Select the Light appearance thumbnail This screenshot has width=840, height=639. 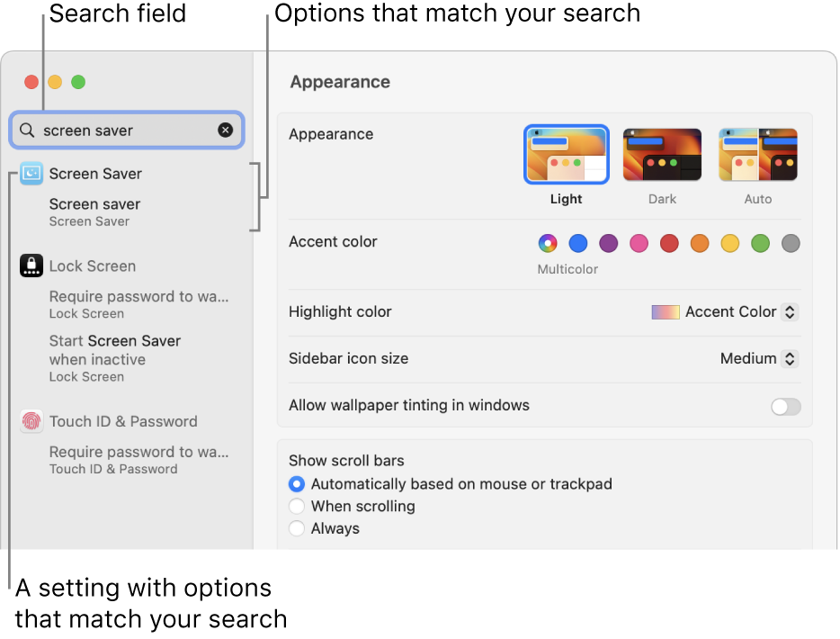(x=566, y=155)
